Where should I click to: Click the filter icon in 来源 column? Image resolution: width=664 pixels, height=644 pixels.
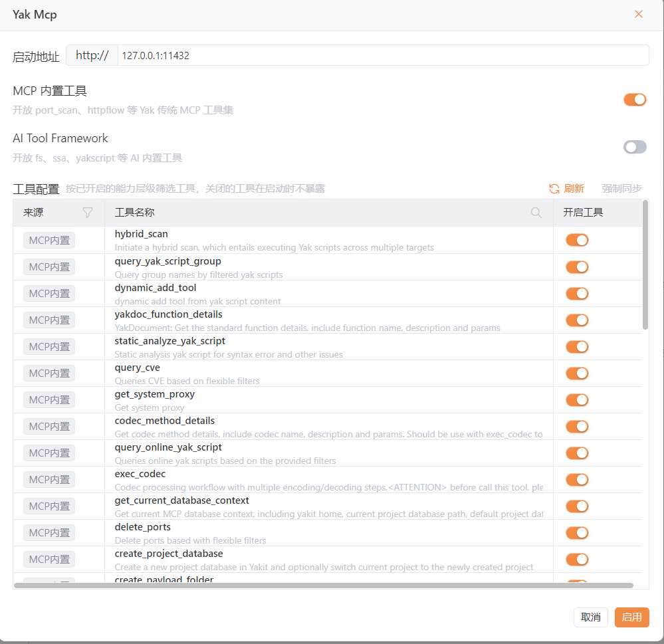point(88,212)
